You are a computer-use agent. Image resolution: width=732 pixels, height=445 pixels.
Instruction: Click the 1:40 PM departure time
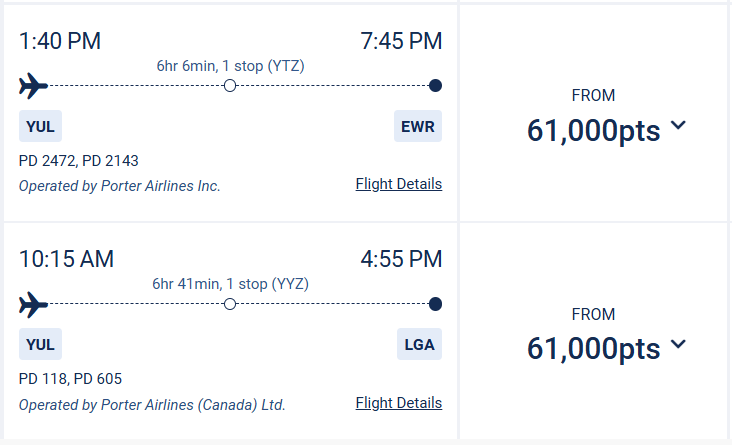tap(60, 41)
